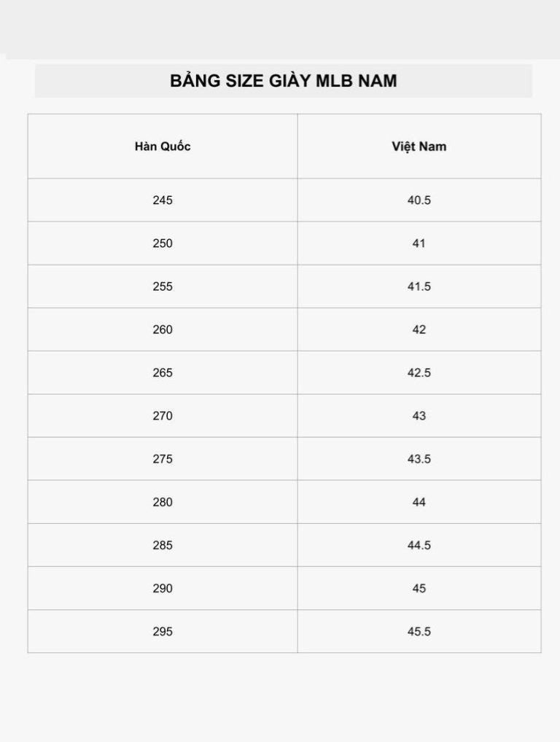Click the 'BẢNG SIZE GIÀY MLB NAM' title
The height and width of the screenshot is (742, 560).
click(283, 81)
